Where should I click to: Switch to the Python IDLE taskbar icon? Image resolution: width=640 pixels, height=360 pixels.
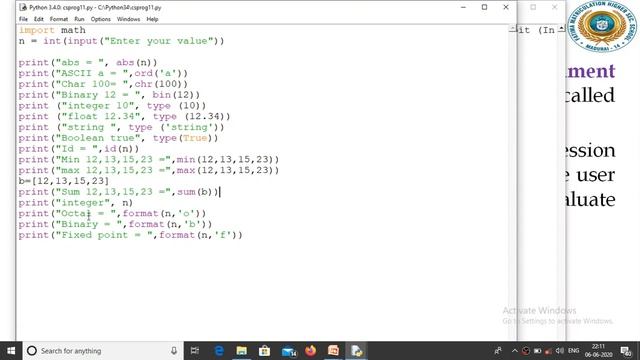point(356,351)
